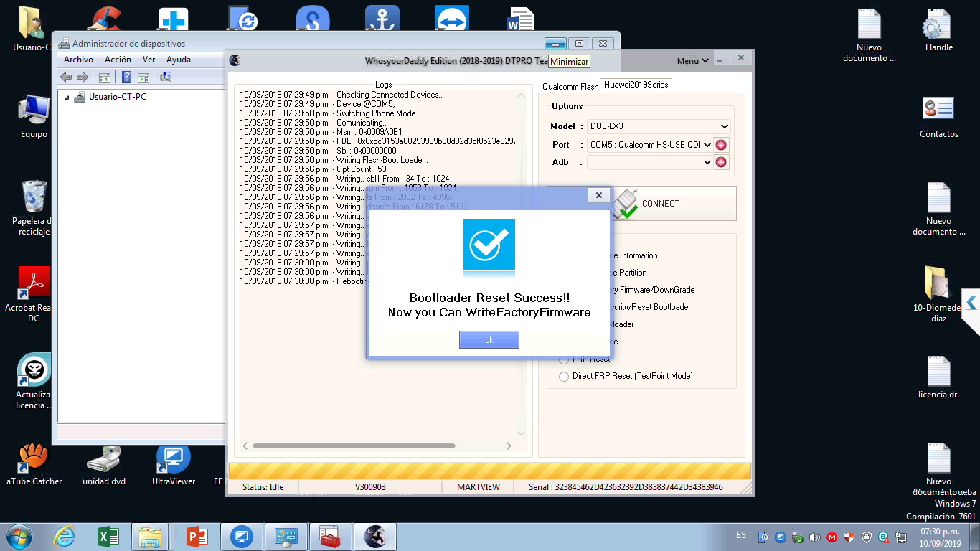Click the Serial number in status bar
980x551 pixels.
[x=626, y=487]
